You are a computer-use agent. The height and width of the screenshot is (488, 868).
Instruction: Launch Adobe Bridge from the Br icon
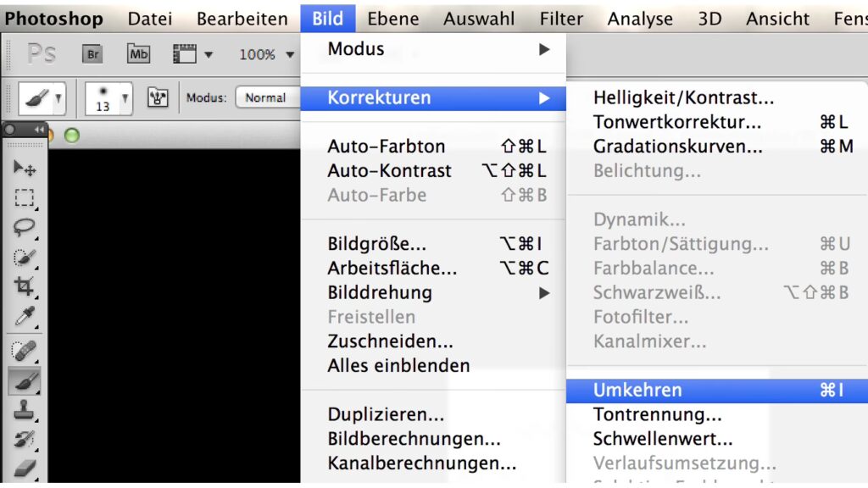pos(92,54)
